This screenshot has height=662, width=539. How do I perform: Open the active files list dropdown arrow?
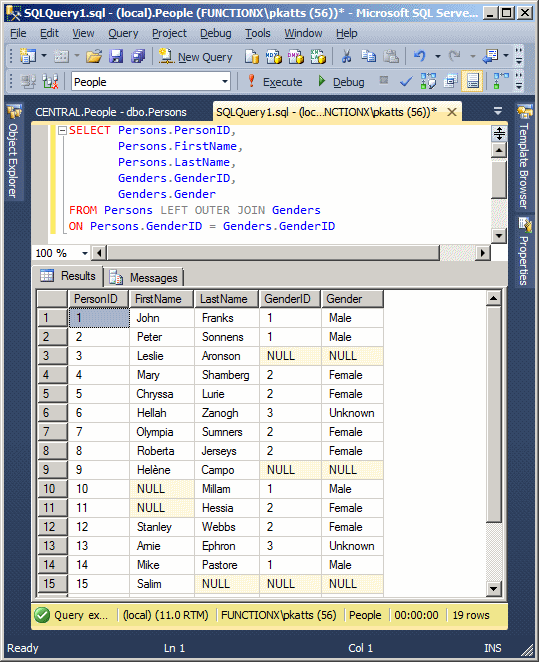(x=498, y=112)
